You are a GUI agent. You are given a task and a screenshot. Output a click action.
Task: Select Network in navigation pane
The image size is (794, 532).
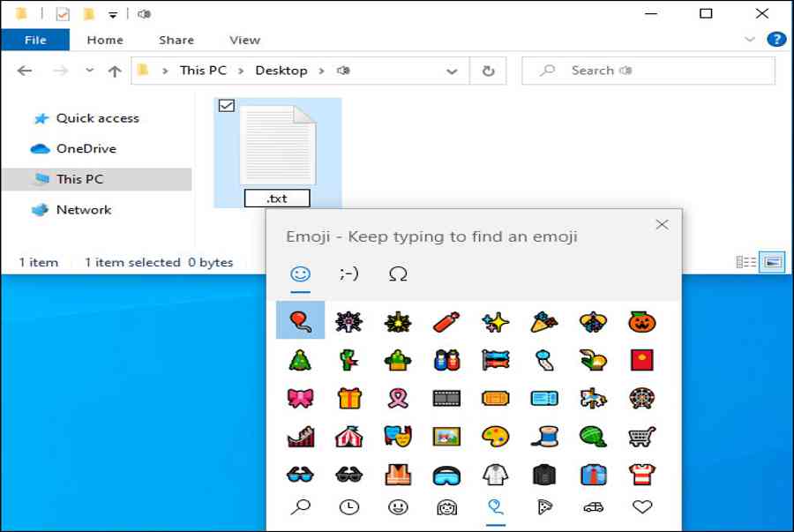tap(71, 210)
